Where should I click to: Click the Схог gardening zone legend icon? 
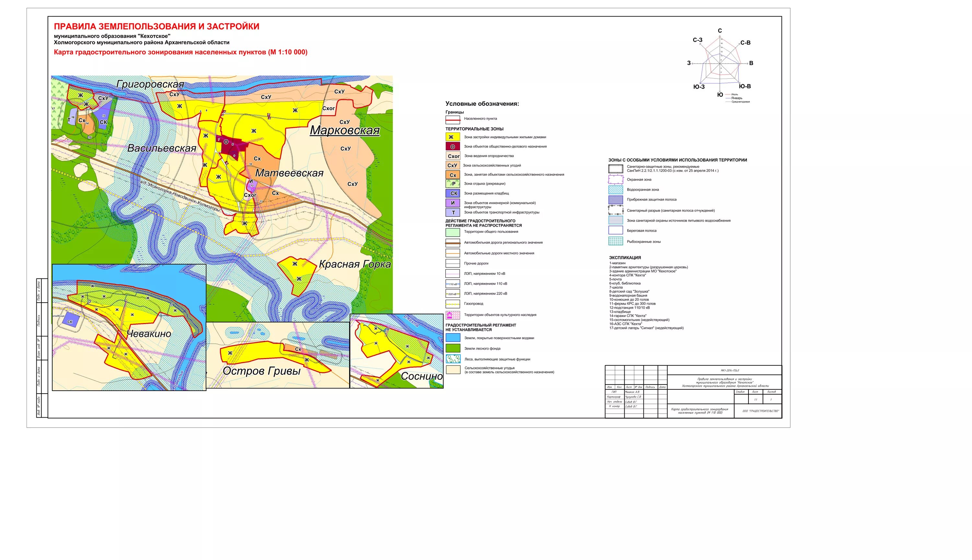[x=453, y=156]
